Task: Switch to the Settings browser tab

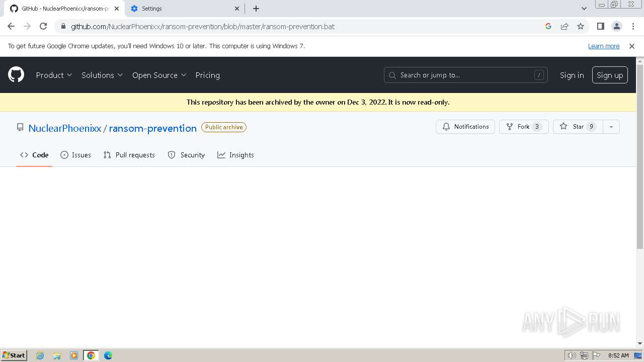Action: coord(183,9)
